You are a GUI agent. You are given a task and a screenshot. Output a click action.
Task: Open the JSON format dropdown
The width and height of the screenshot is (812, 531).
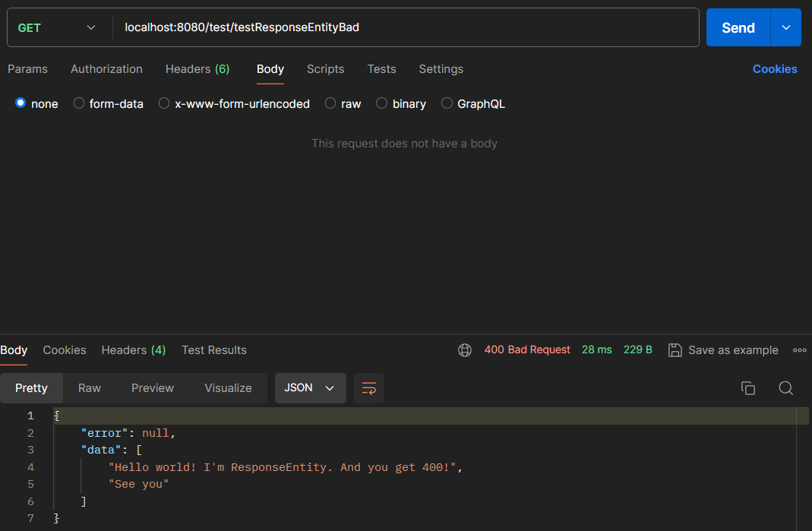(x=310, y=388)
